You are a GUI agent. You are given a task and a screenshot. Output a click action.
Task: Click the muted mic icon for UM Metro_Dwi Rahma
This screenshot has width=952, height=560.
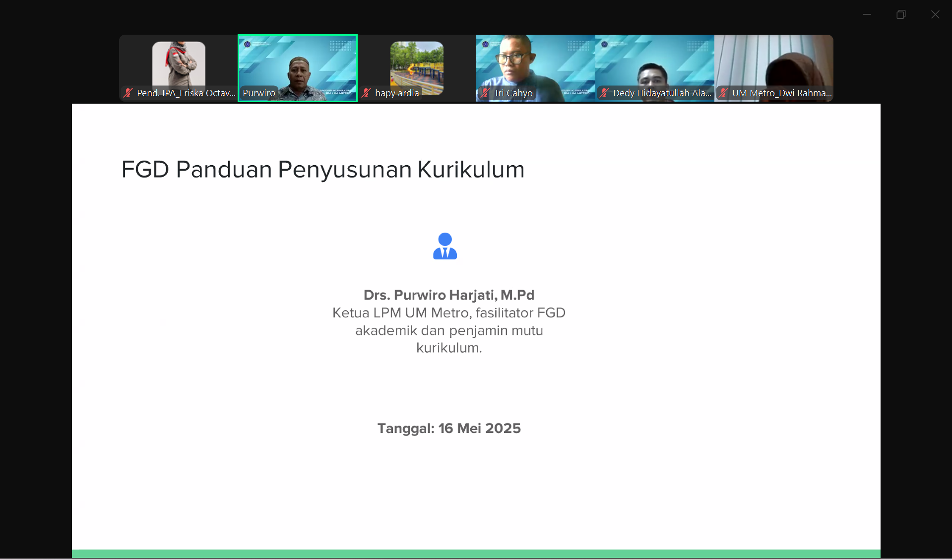(723, 93)
